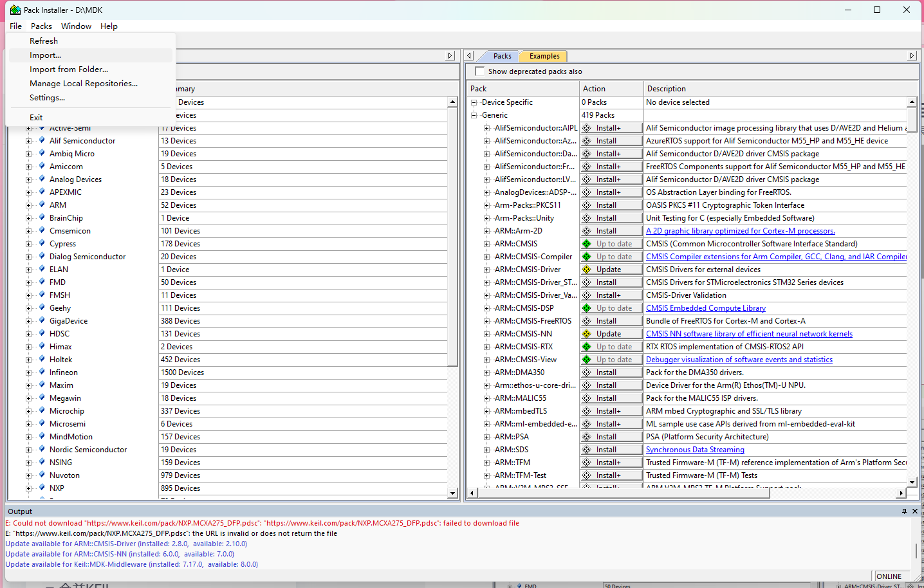Click the diamond icon beside Nordic Semiconductor
Image resolution: width=924 pixels, height=588 pixels.
tap(42, 449)
